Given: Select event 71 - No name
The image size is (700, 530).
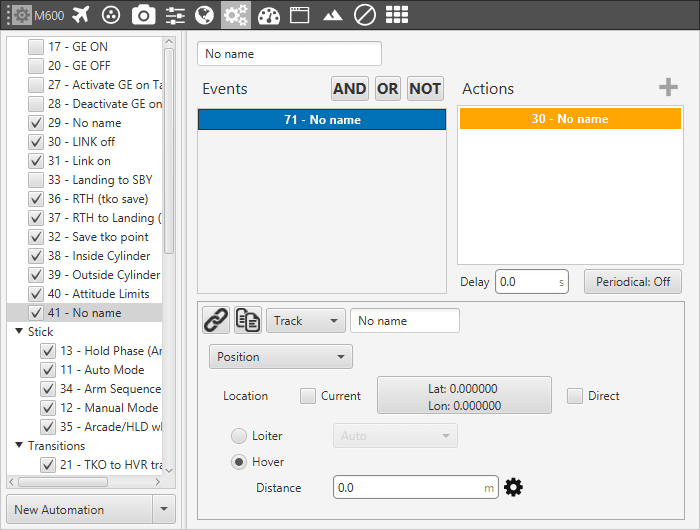Looking at the screenshot, I should pyautogui.click(x=322, y=120).
